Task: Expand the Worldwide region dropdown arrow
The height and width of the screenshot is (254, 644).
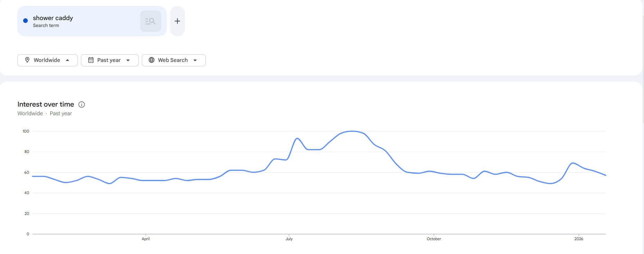Action: pos(67,60)
